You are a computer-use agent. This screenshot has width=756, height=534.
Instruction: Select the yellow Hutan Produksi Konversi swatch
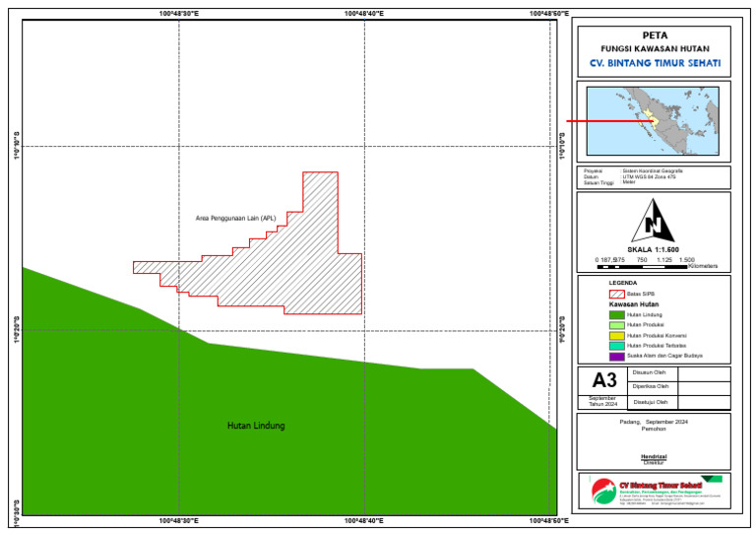616,336
